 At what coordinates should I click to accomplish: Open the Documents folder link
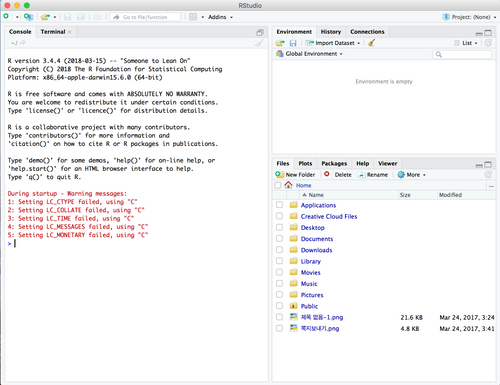pos(317,239)
